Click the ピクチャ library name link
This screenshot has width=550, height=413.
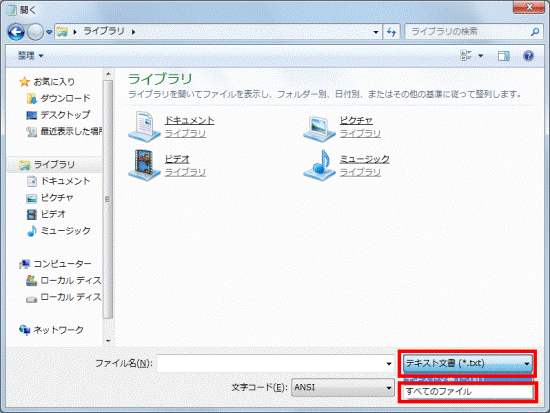356,121
